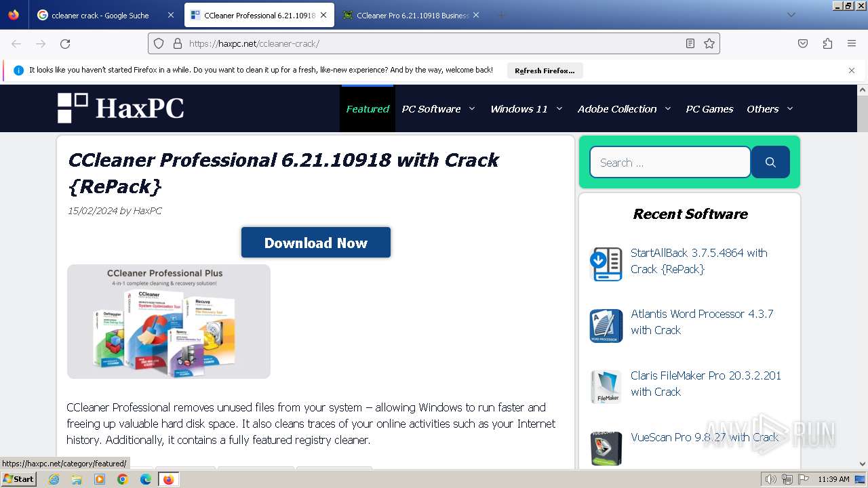
Task: Click the URL address bar
Action: click(x=434, y=43)
